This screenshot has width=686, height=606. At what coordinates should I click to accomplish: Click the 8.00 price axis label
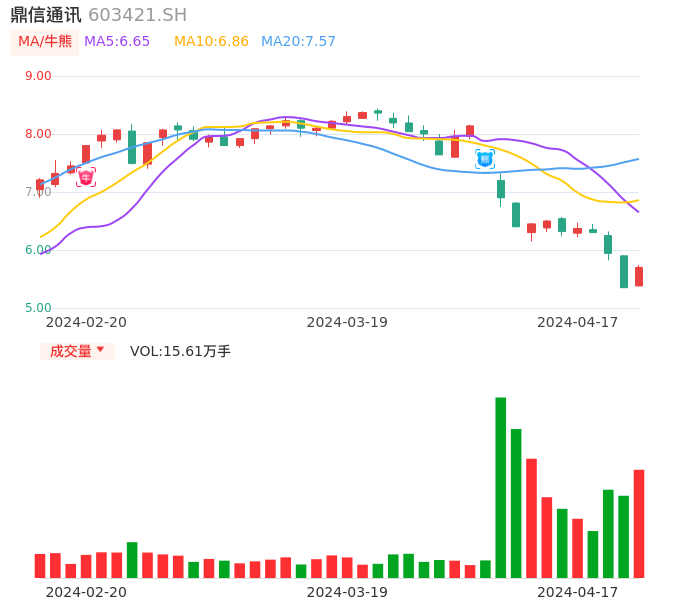click(x=38, y=134)
